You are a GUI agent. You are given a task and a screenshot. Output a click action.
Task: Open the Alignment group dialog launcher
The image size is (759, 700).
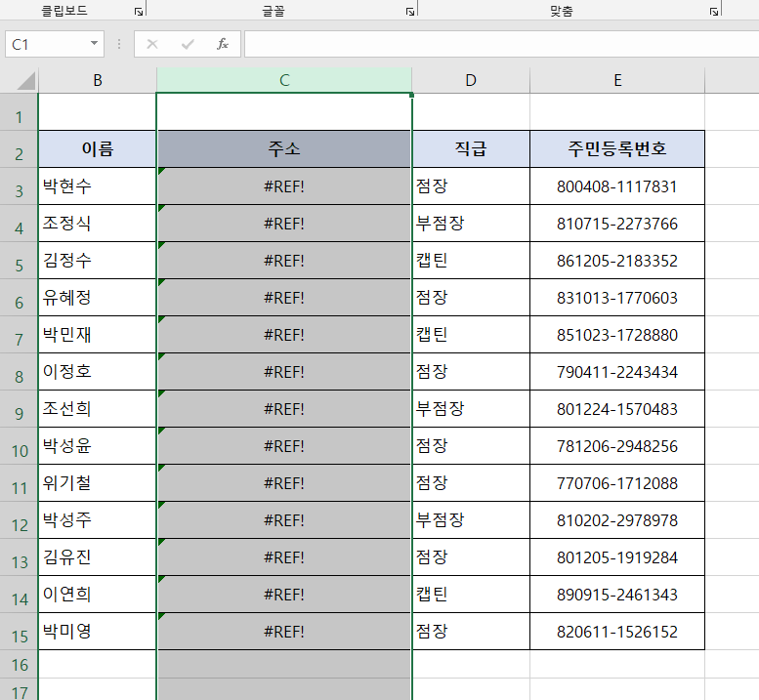pos(714,12)
